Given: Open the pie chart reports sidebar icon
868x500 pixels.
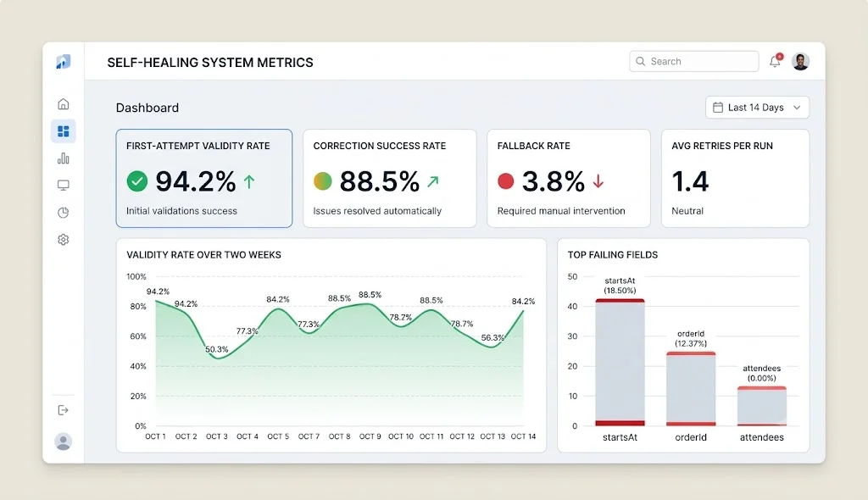Looking at the screenshot, I should pyautogui.click(x=63, y=213).
